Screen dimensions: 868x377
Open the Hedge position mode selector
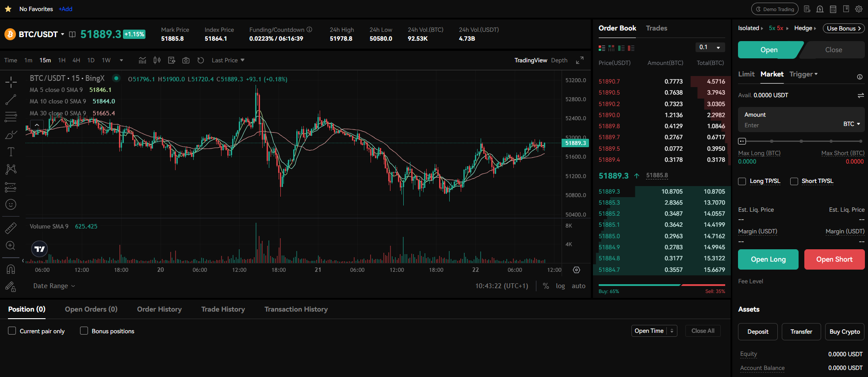(x=805, y=28)
